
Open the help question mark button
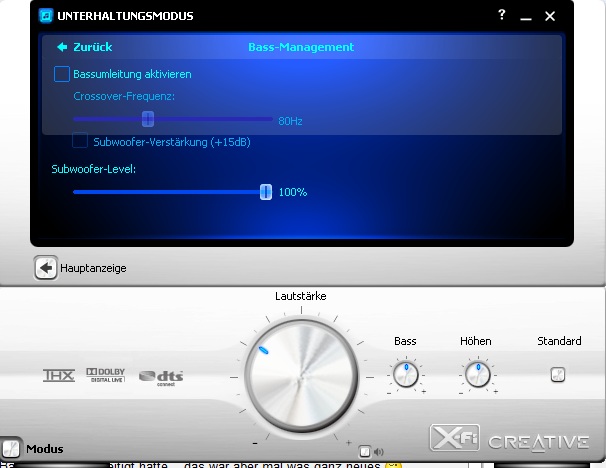pos(502,15)
